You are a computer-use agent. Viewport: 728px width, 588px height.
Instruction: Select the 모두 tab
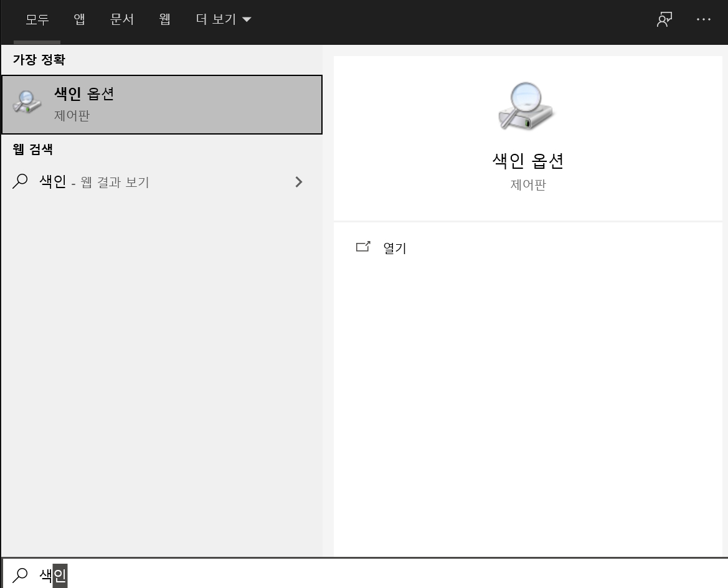click(x=37, y=19)
